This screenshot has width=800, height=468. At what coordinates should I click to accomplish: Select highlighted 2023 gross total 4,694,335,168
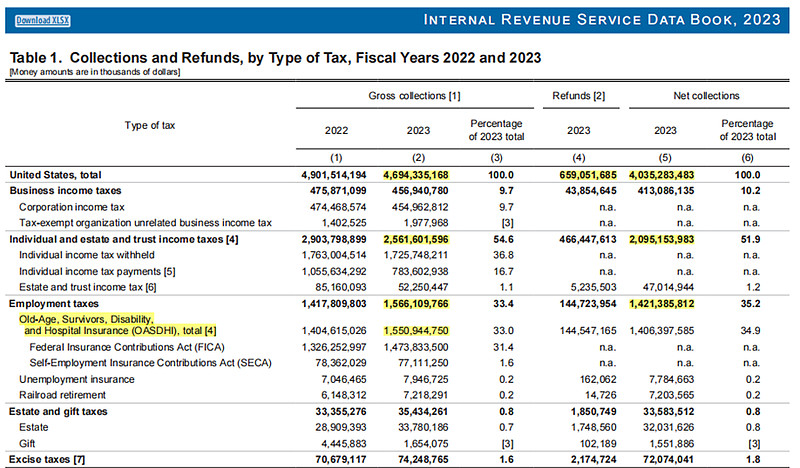coord(416,175)
